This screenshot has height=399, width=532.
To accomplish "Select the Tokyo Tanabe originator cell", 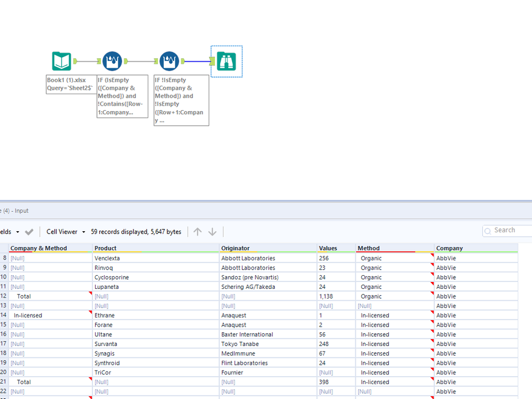I will click(239, 344).
